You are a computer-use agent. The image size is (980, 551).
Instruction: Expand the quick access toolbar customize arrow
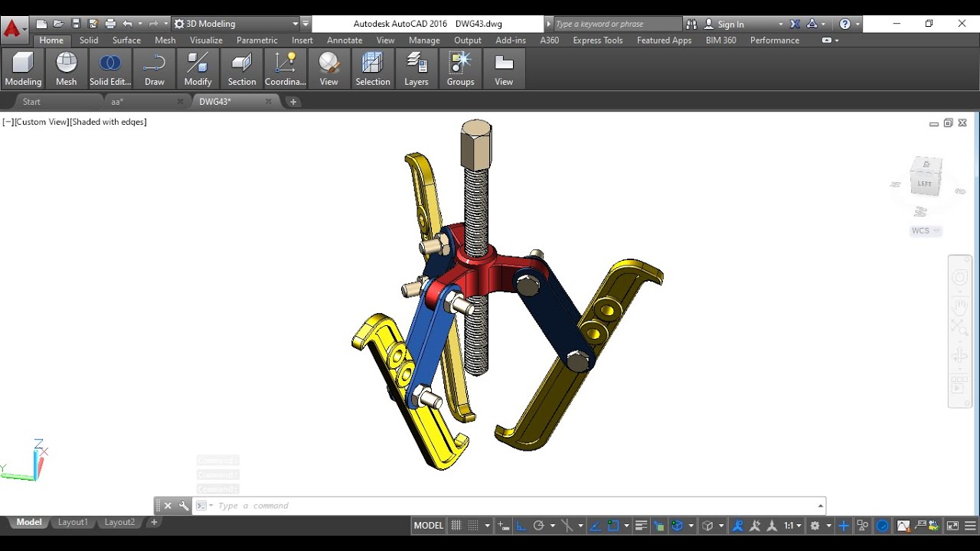(x=305, y=24)
